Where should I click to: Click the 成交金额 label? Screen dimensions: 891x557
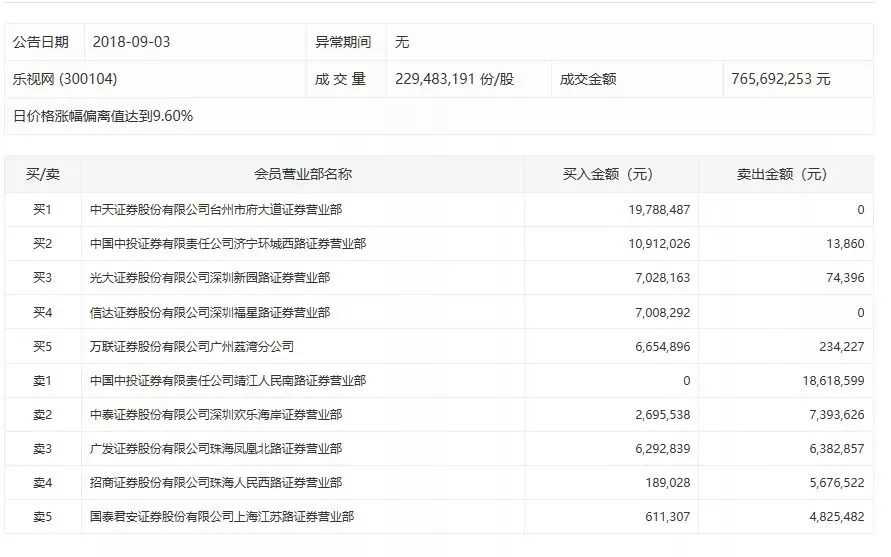tap(588, 79)
